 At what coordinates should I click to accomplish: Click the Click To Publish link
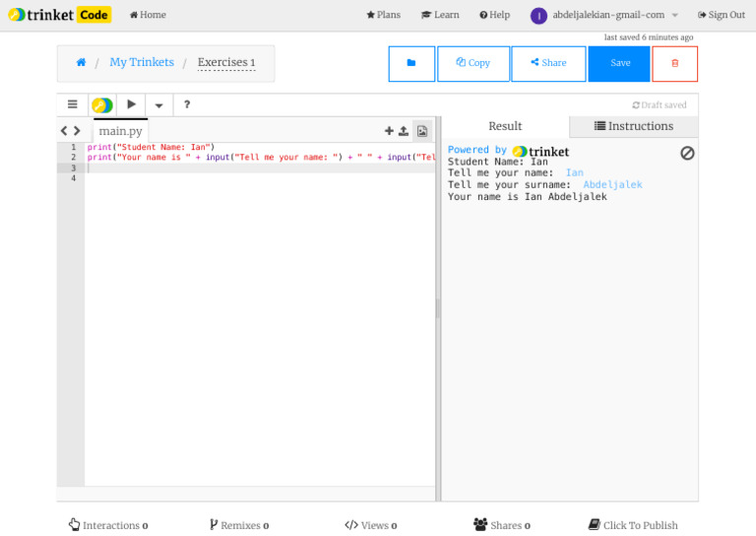[x=633, y=525]
